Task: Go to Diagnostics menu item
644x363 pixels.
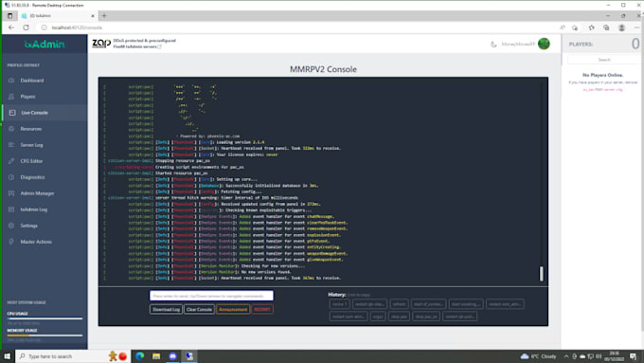Action: click(x=32, y=177)
